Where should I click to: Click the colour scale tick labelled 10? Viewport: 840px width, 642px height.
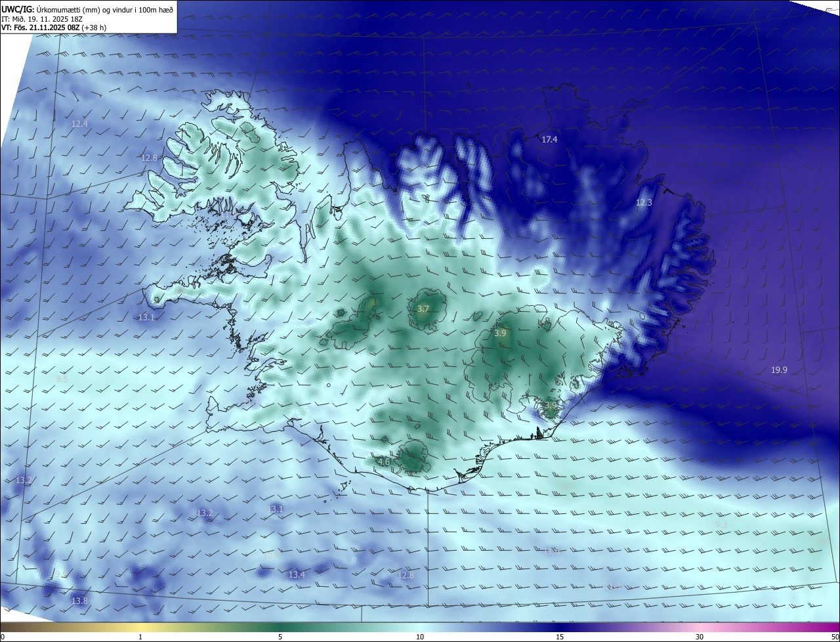point(420,637)
